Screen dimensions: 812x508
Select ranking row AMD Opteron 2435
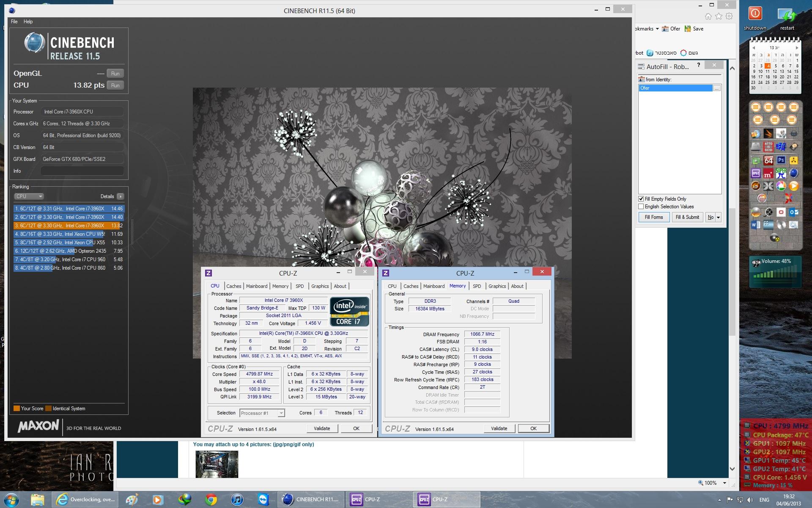[x=69, y=251]
